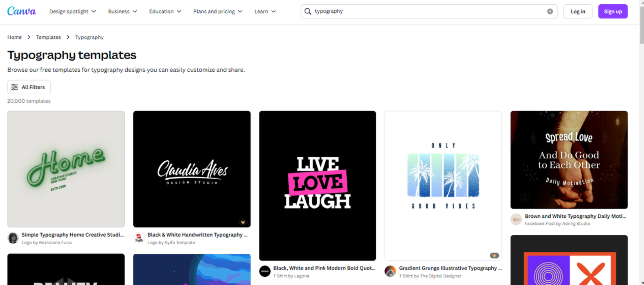The width and height of the screenshot is (644, 285).
Task: Click the Log in button
Action: pyautogui.click(x=578, y=11)
